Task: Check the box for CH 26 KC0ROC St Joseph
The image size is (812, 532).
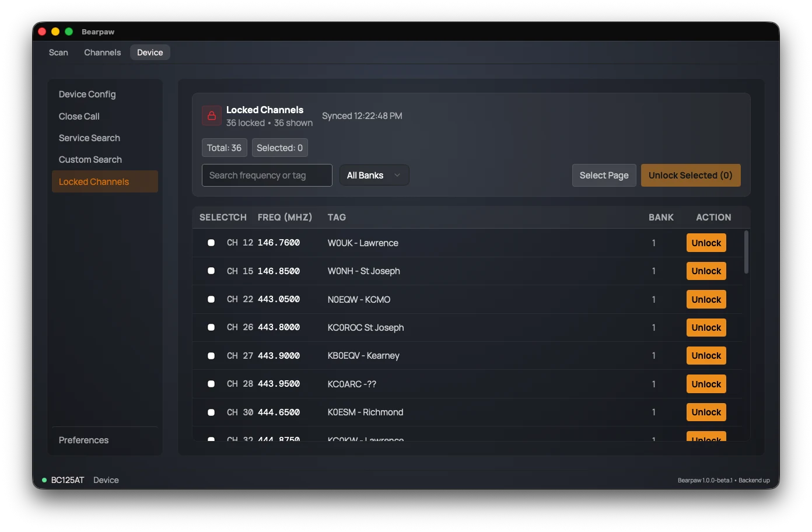Action: click(x=211, y=327)
